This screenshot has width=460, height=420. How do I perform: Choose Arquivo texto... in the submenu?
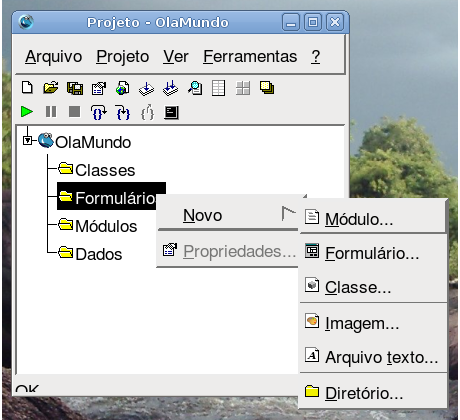pos(373,357)
